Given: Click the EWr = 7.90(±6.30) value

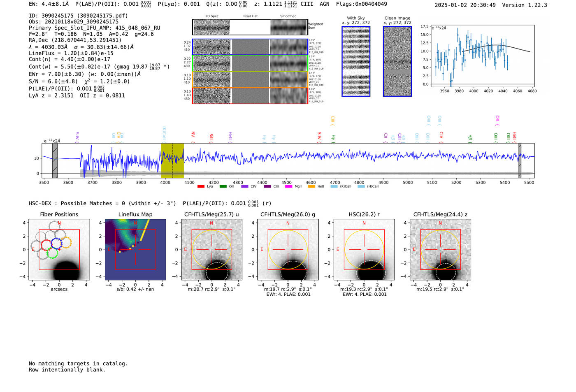Looking at the screenshot, I should pyautogui.click(x=85, y=74).
